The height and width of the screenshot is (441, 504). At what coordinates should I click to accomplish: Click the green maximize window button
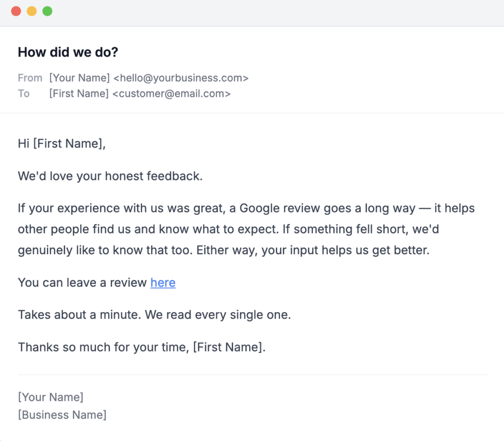[47, 11]
